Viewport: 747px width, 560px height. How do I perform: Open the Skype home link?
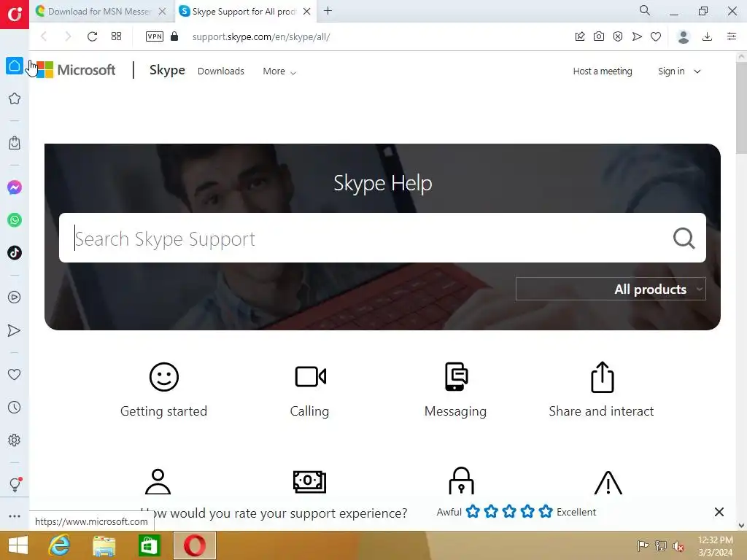[x=167, y=70]
